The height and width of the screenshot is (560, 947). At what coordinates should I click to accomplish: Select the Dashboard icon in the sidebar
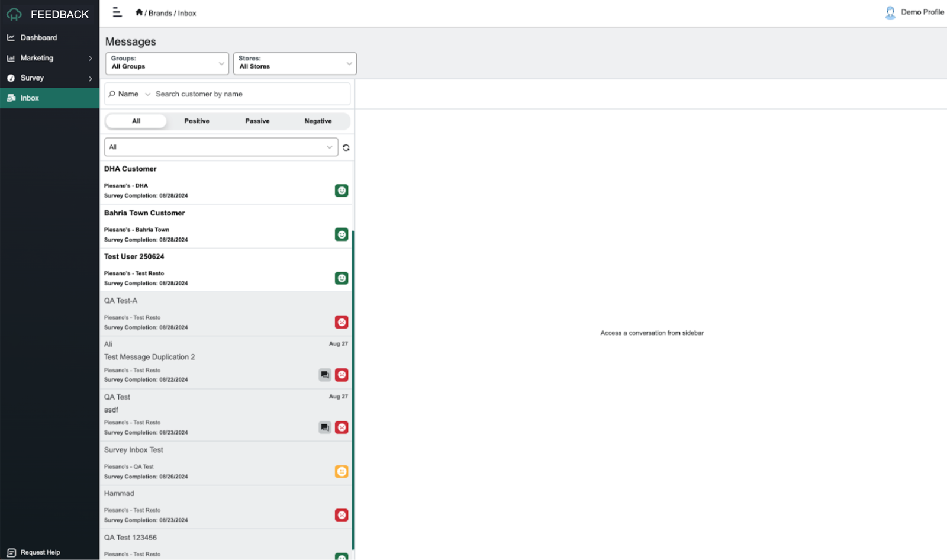tap(11, 37)
